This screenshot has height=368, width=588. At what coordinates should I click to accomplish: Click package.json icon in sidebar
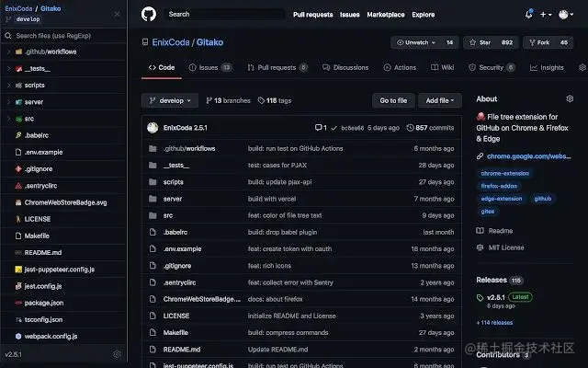pyautogui.click(x=18, y=303)
